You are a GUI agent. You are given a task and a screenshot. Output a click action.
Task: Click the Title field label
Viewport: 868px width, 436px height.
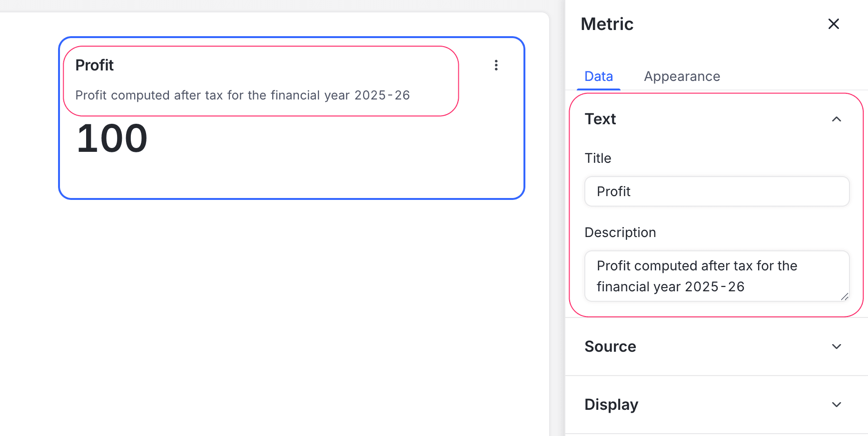[x=598, y=158]
